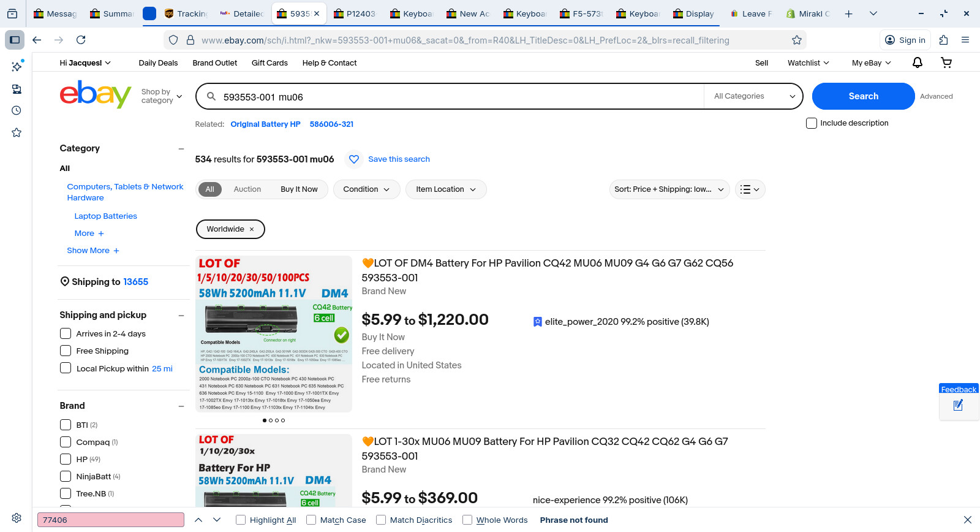Check the Free Shipping filter

(66, 351)
